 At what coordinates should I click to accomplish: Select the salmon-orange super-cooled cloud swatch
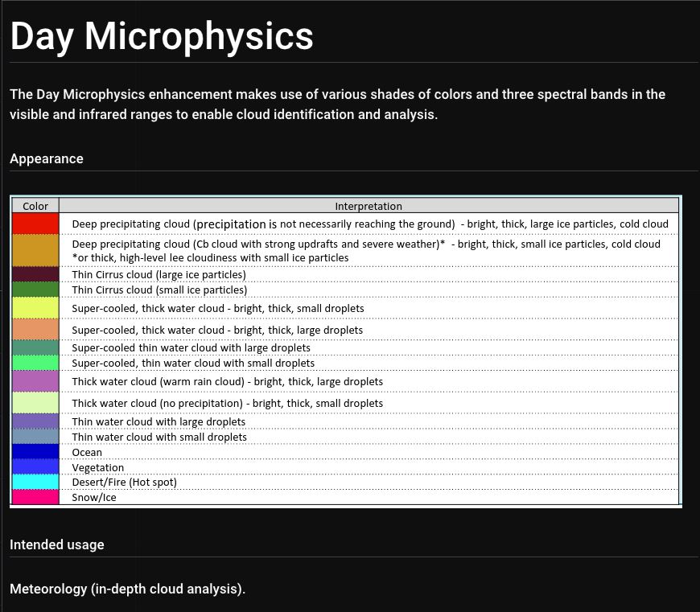[x=35, y=330]
